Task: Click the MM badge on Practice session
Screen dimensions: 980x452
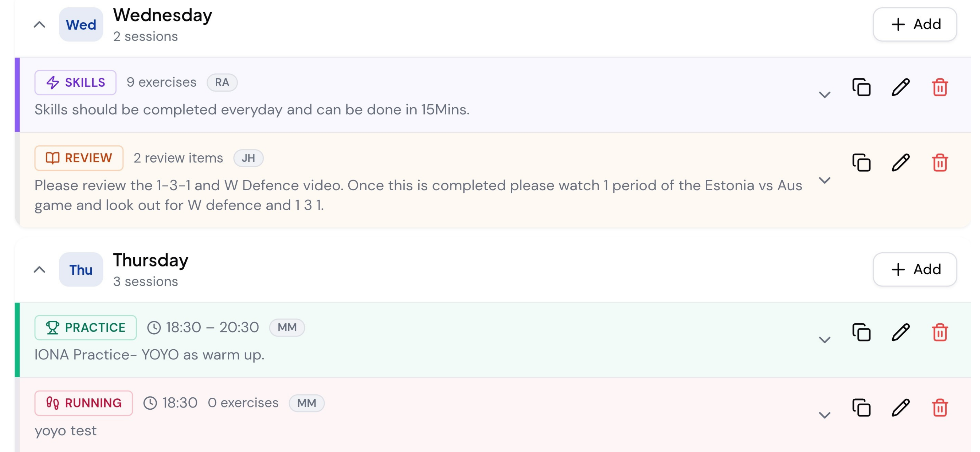Action: pos(287,327)
